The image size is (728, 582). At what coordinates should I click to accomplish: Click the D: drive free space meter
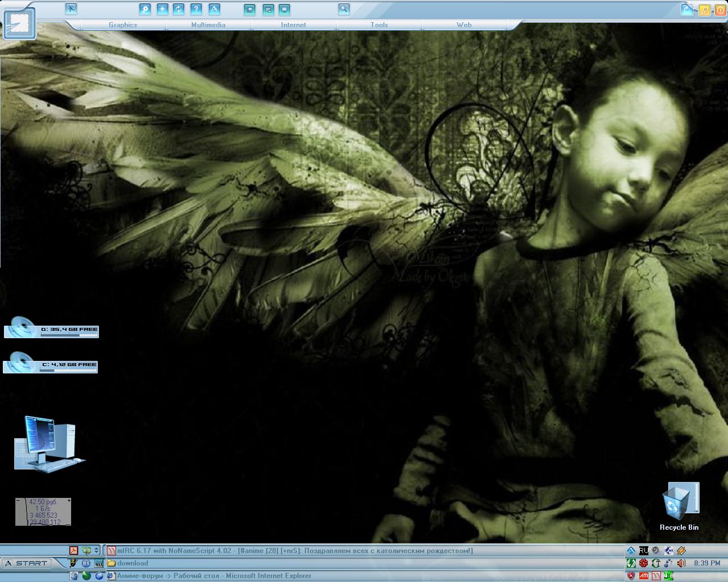click(x=52, y=330)
